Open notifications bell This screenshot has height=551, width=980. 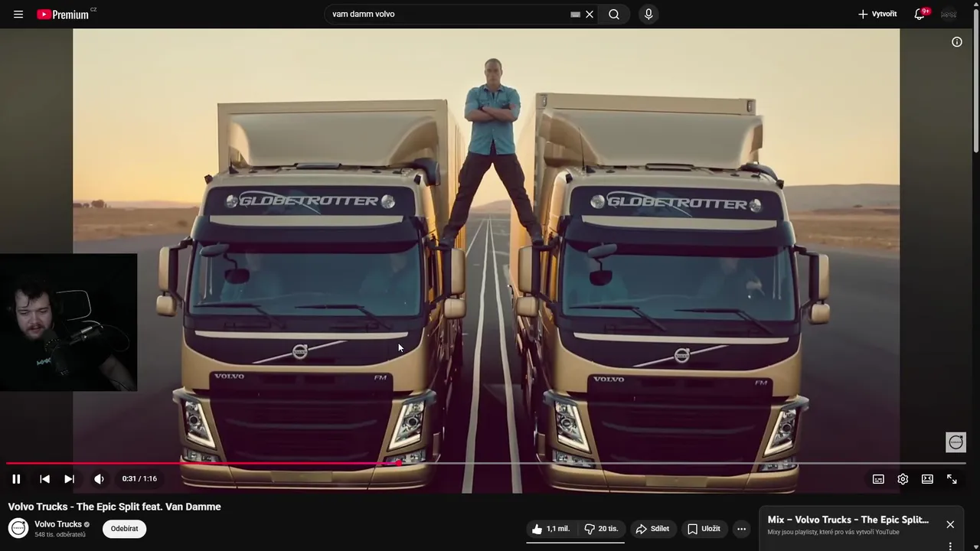[920, 14]
